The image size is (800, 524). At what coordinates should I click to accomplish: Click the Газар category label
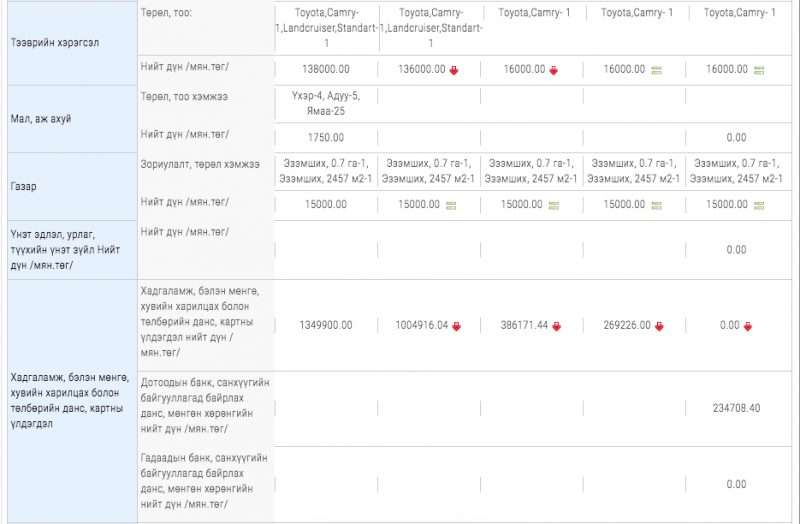(x=25, y=187)
